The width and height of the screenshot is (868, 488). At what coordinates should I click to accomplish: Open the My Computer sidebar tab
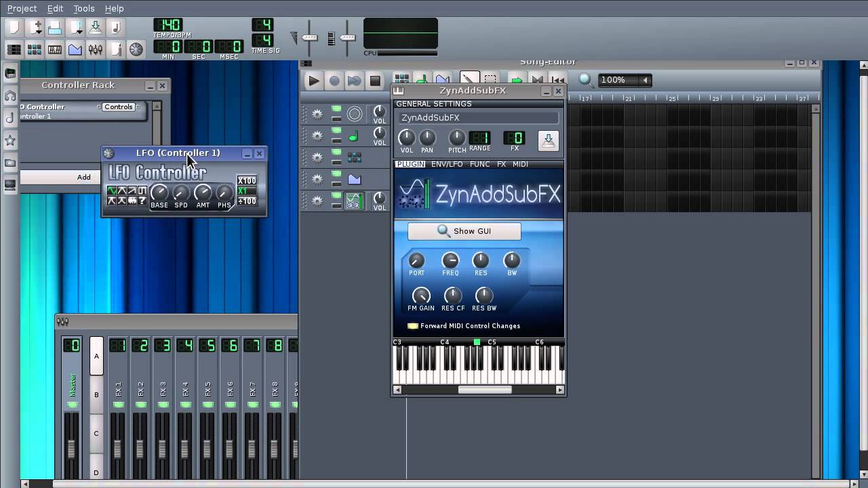coord(10,185)
